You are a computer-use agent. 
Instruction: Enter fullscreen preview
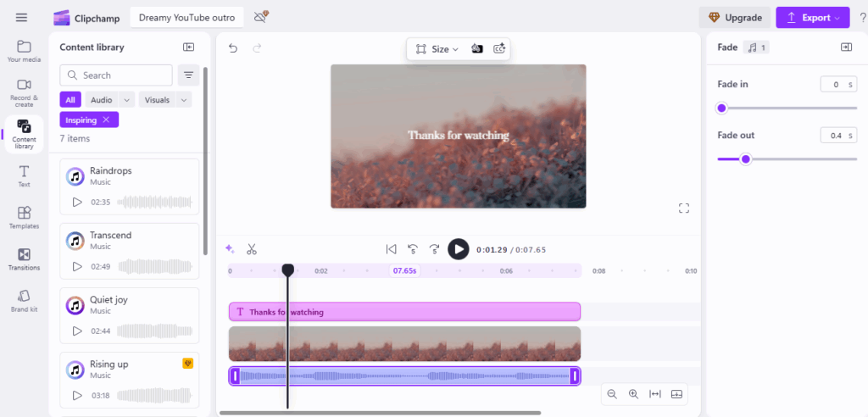pos(684,208)
